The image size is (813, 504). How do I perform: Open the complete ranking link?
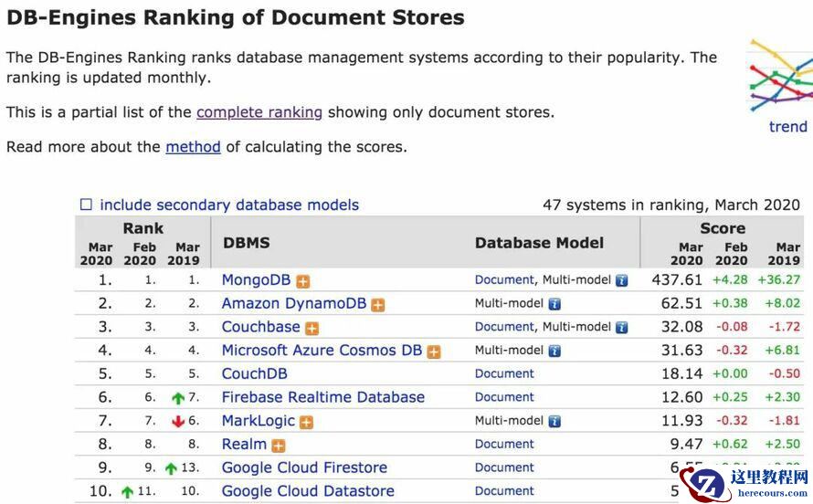pyautogui.click(x=259, y=112)
